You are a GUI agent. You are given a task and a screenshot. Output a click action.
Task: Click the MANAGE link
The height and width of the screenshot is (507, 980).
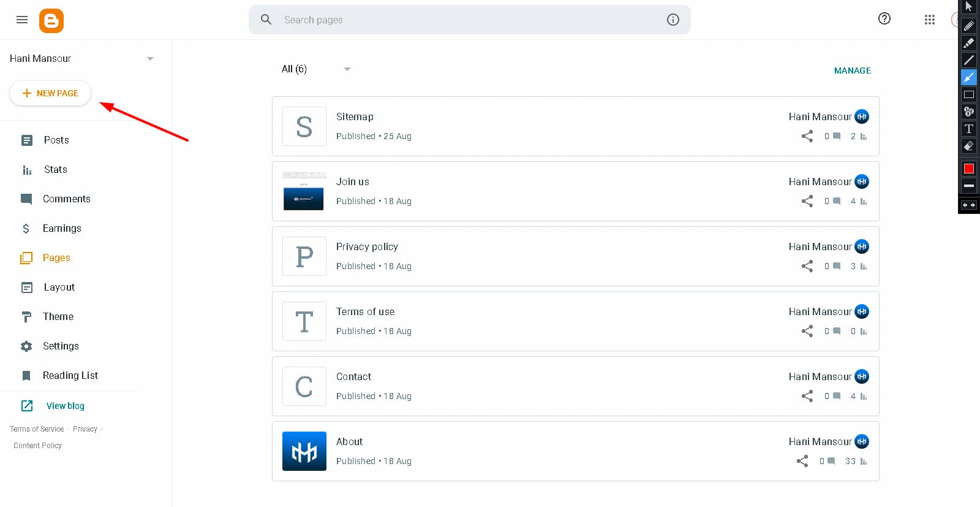point(852,71)
